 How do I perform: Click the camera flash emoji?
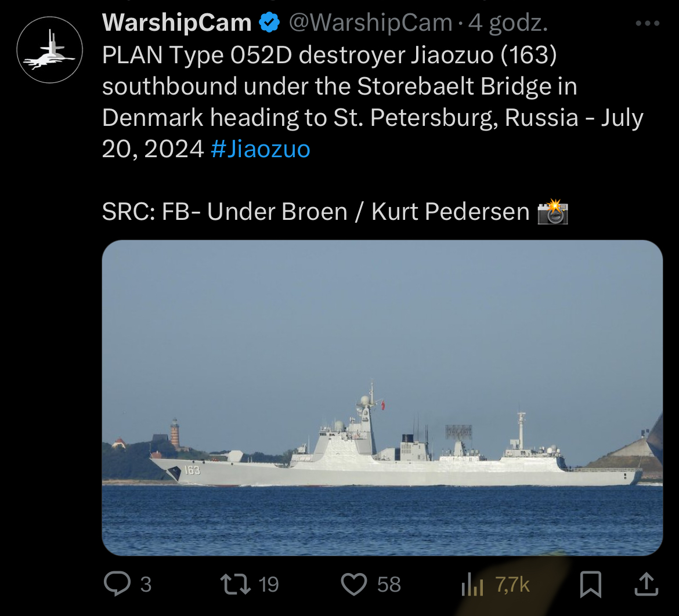click(552, 212)
